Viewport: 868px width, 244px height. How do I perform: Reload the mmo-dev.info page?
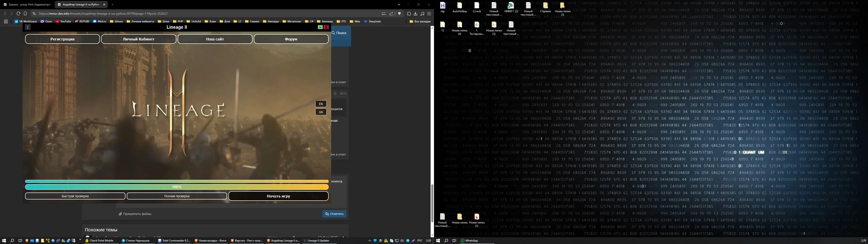coord(19,14)
